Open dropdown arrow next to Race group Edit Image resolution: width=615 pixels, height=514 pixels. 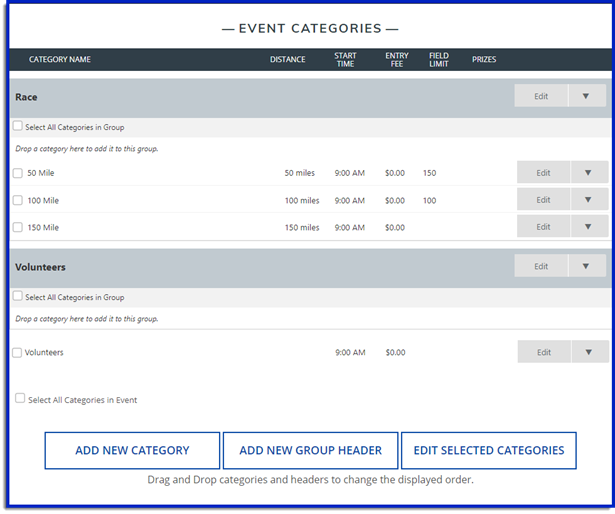(586, 97)
